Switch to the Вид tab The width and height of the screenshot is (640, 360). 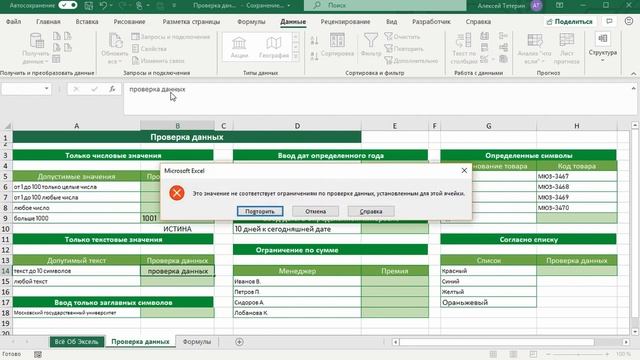pos(391,22)
